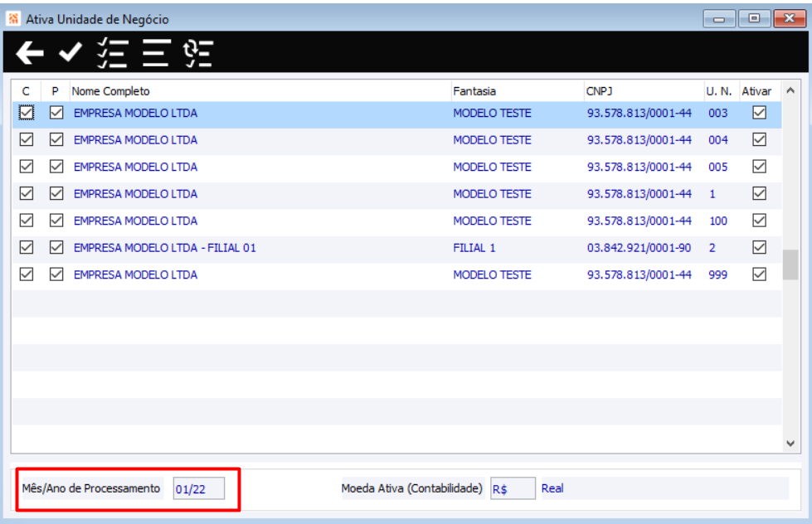The width and height of the screenshot is (812, 524).
Task: Toggle P checkbox for unit 1
Action: (56, 194)
